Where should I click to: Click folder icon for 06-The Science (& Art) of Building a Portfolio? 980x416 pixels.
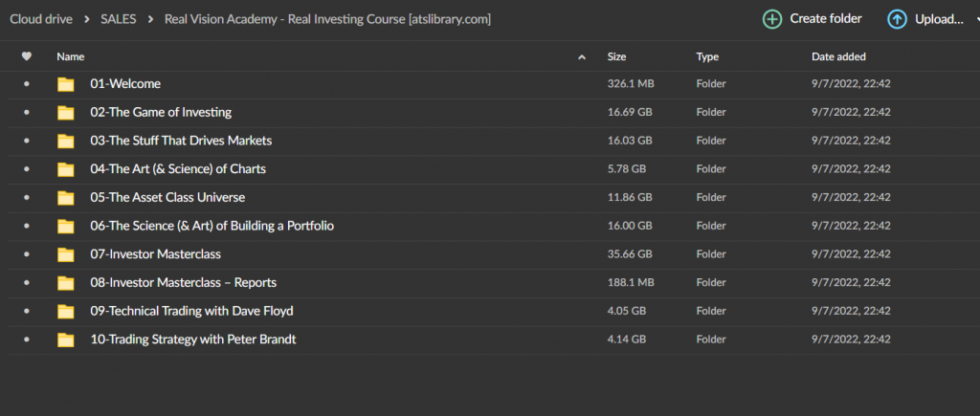coord(66,227)
